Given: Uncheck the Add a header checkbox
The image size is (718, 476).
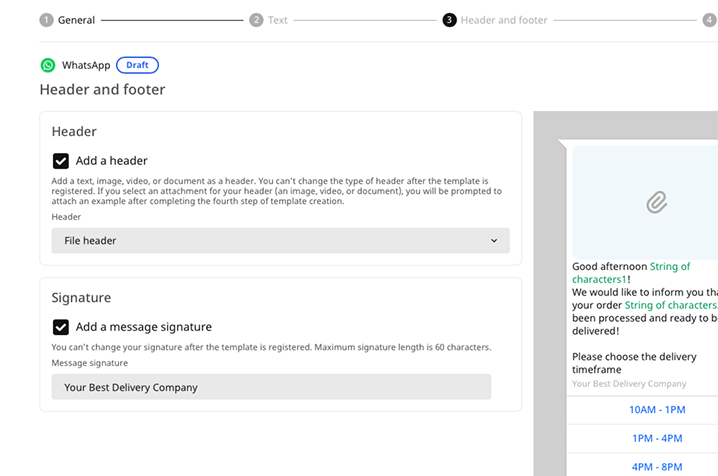Looking at the screenshot, I should click(x=60, y=161).
